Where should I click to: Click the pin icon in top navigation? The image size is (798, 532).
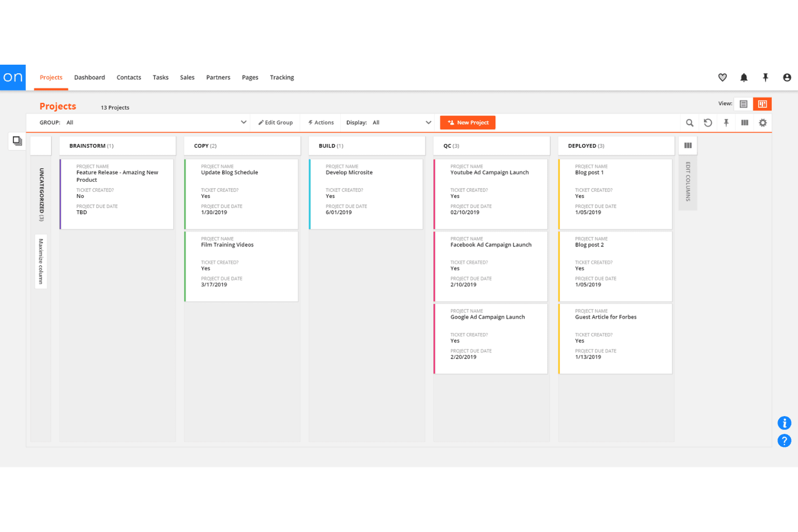(766, 78)
